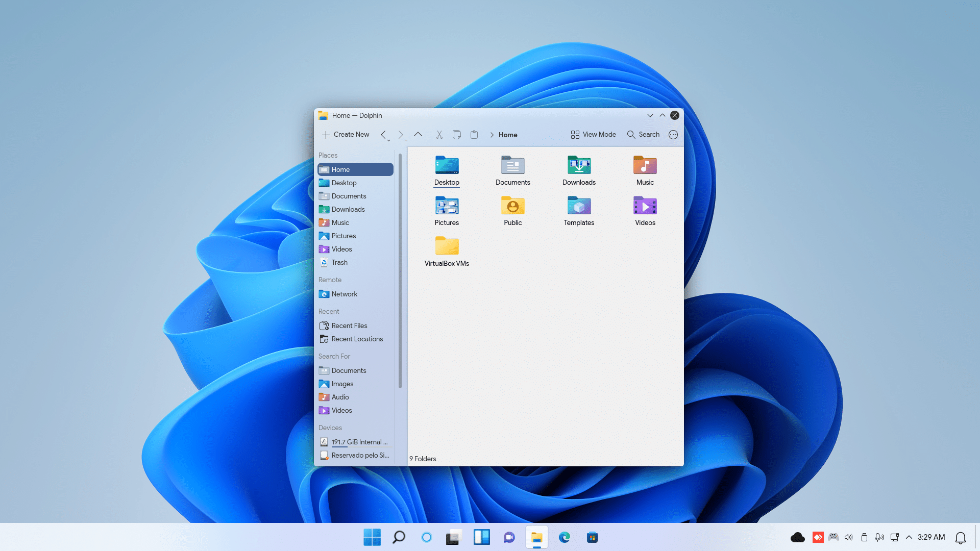Image resolution: width=980 pixels, height=551 pixels.
Task: Open the Videos folder
Action: pos(645,210)
